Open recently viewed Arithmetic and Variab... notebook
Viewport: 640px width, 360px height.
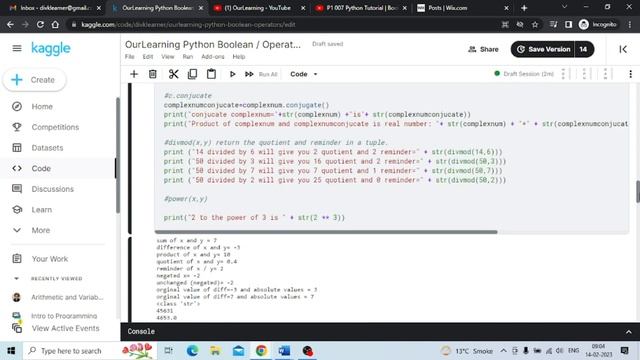[x=67, y=297]
